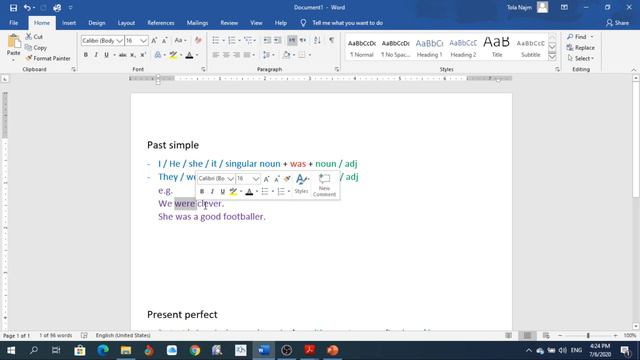Open the Paragraph dialog launcher
Screen dimensions: 640x360
[x=337, y=69]
